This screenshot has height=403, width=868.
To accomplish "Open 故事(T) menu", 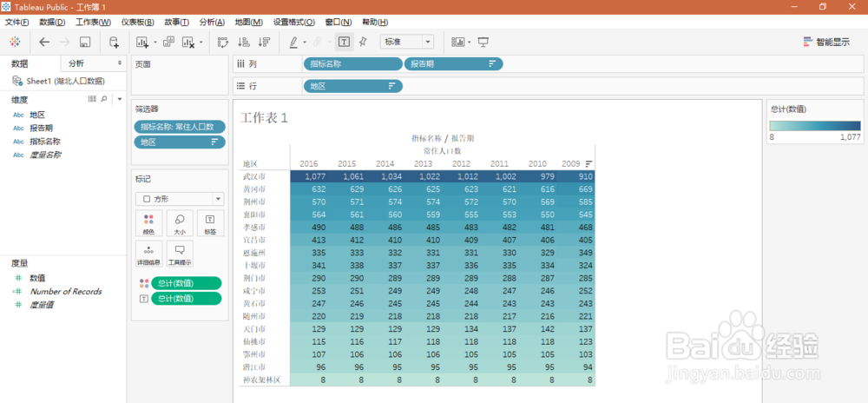I will (176, 22).
